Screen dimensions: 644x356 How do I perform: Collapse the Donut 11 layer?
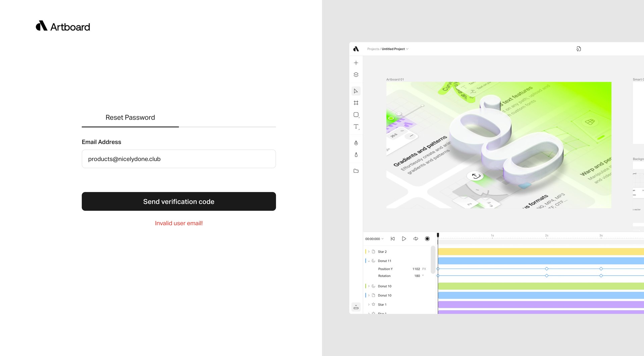pos(369,260)
